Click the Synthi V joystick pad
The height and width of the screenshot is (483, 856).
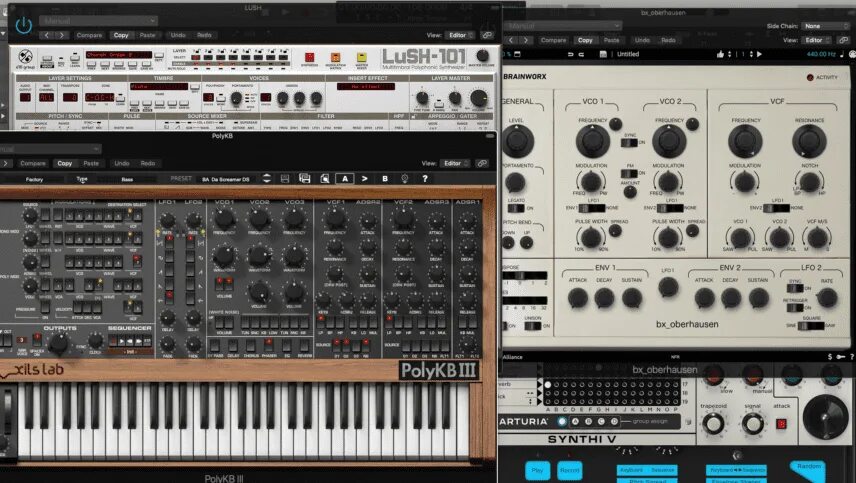pyautogui.click(x=825, y=416)
